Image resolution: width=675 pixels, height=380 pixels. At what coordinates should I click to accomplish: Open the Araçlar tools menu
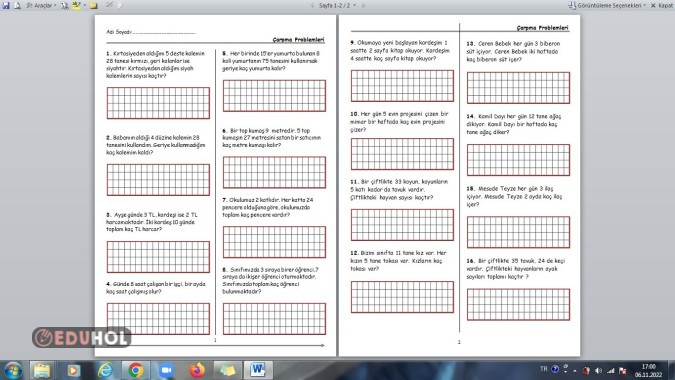(x=41, y=5)
